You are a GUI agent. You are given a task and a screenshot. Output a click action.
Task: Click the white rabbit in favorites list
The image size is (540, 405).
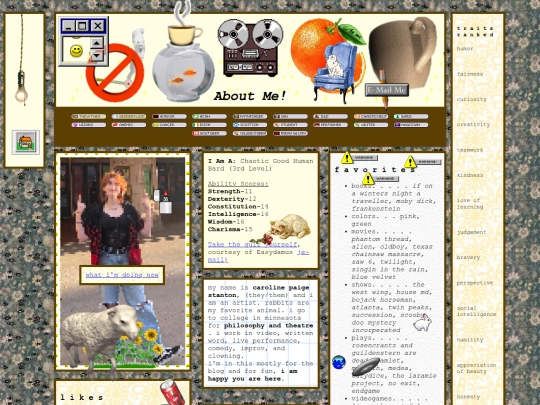[422, 322]
